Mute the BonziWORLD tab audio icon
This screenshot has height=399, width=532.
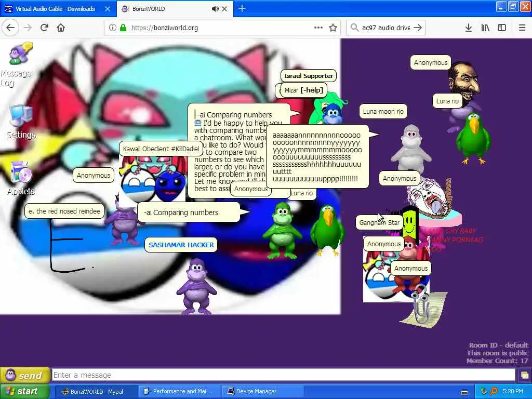(x=215, y=9)
